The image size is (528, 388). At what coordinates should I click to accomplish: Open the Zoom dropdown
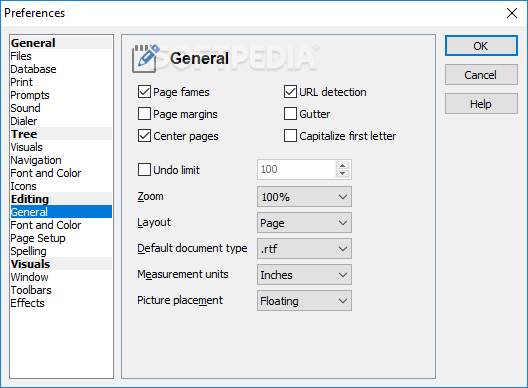(x=304, y=197)
